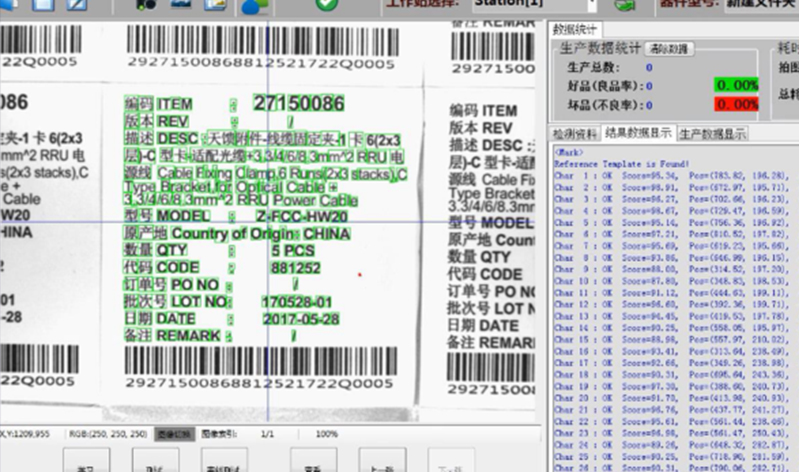This screenshot has width=799, height=472.
Task: Select the 'Char 23 : OK' result row
Action: (x=672, y=434)
